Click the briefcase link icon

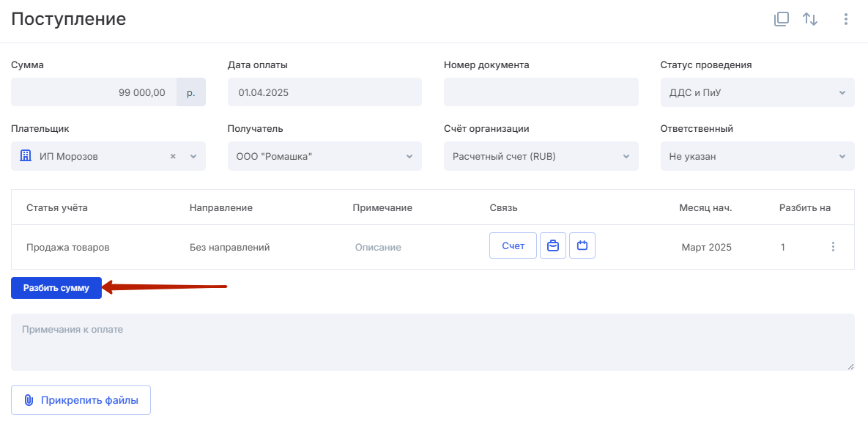click(553, 245)
